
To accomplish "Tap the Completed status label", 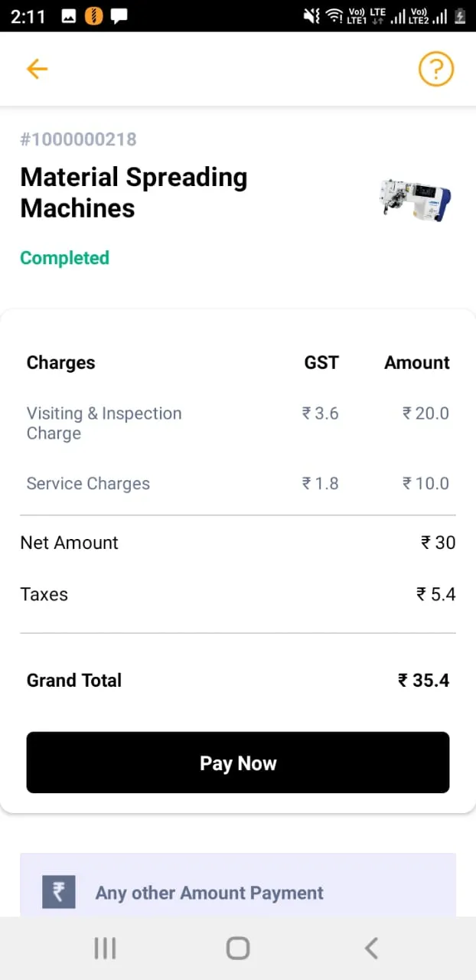I will pyautogui.click(x=64, y=258).
